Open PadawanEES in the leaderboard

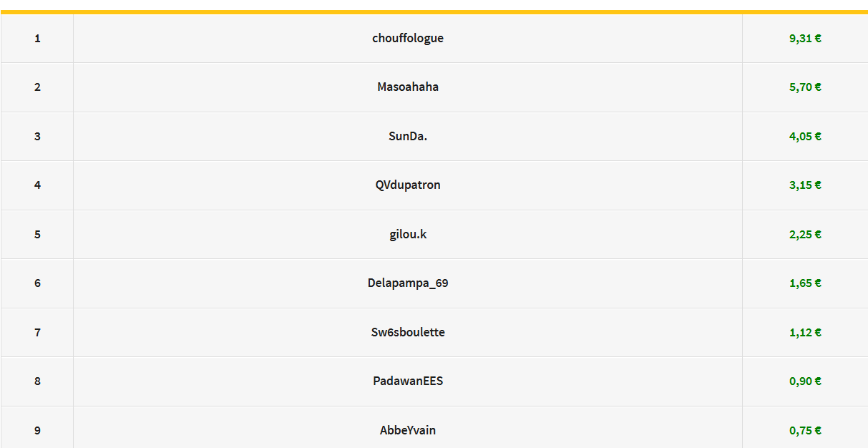click(x=408, y=381)
